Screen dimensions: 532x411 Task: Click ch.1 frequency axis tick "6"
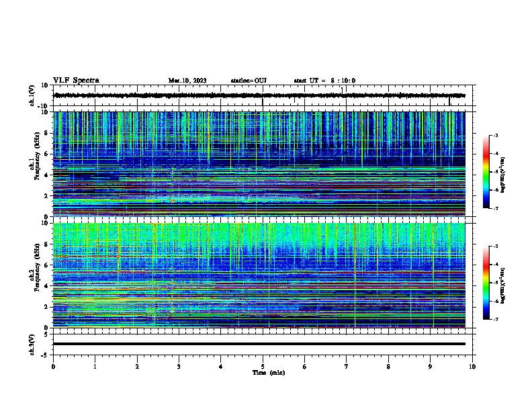tap(46, 154)
